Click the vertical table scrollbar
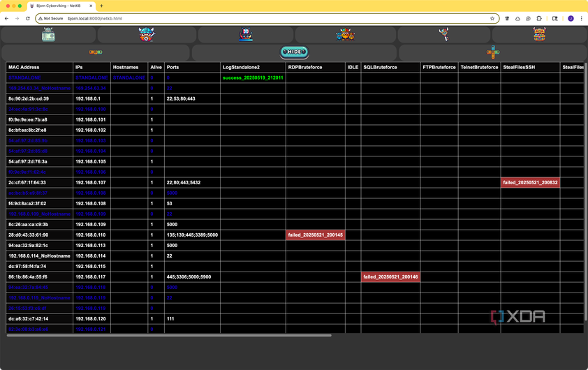Screen dimensions: 588x370 pos(586,191)
